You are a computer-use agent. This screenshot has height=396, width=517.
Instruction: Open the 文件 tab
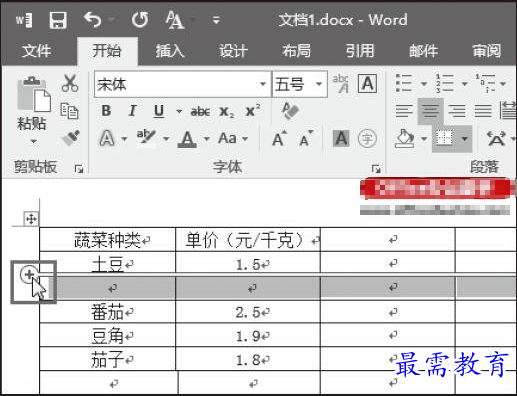(x=36, y=51)
